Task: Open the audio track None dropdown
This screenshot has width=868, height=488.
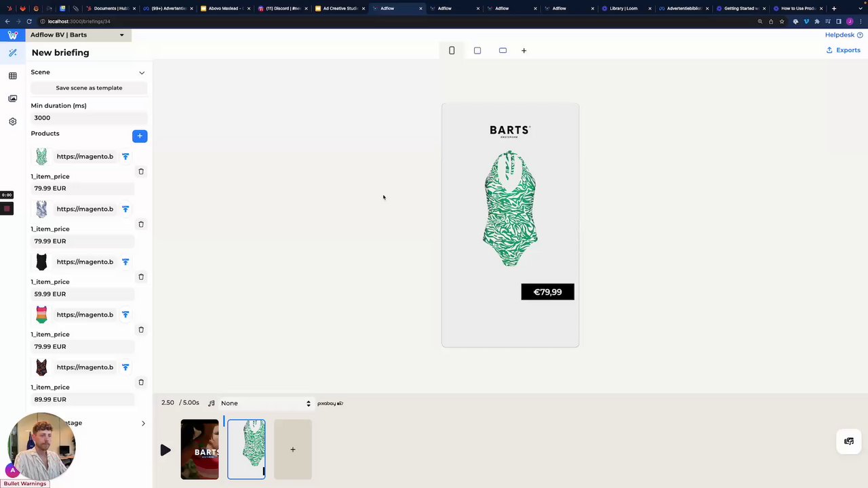Action: pyautogui.click(x=265, y=403)
